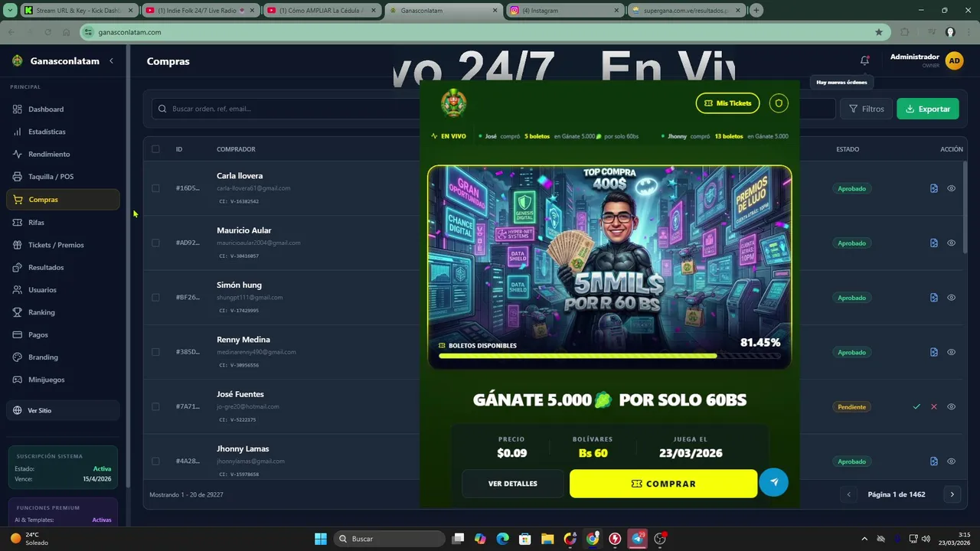
Task: Open Rifas in the sidebar
Action: [x=63, y=222]
